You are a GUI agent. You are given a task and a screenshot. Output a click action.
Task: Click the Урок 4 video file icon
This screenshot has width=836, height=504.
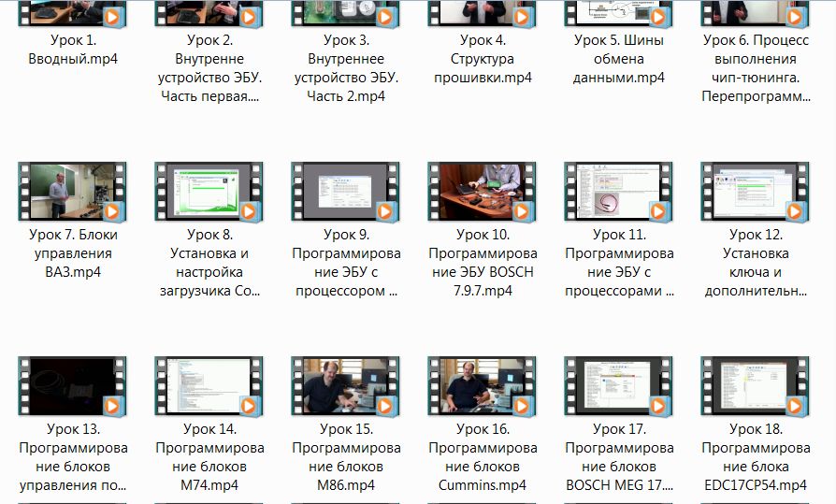pyautogui.click(x=482, y=13)
